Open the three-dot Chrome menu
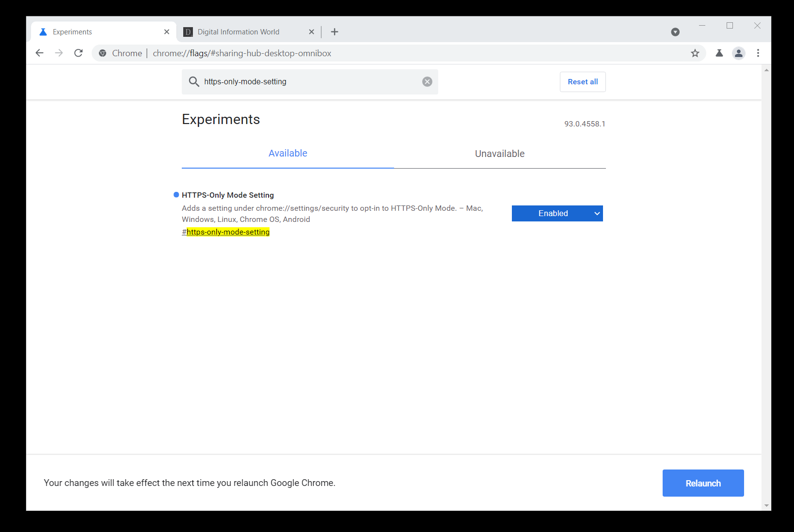This screenshot has height=532, width=794. point(758,53)
